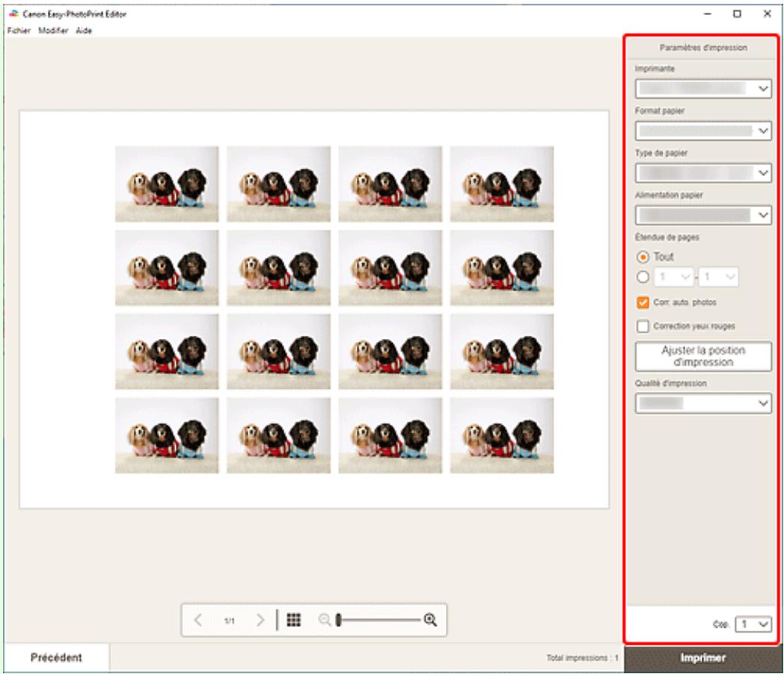Open the Alimentation papier dropdown
Image resolution: width=784 pixels, height=674 pixels.
pyautogui.click(x=703, y=215)
